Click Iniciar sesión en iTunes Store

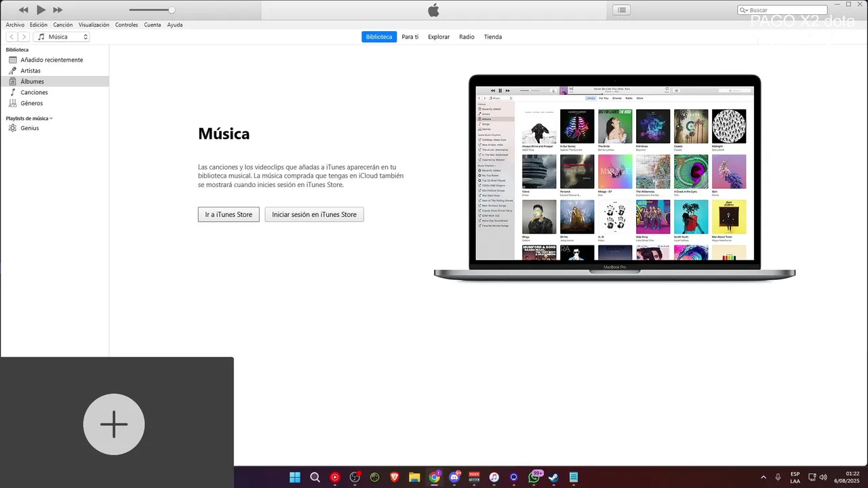pyautogui.click(x=314, y=214)
